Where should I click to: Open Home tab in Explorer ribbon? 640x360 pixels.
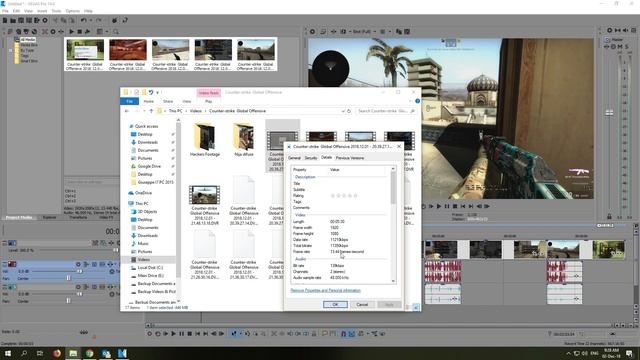pos(149,101)
